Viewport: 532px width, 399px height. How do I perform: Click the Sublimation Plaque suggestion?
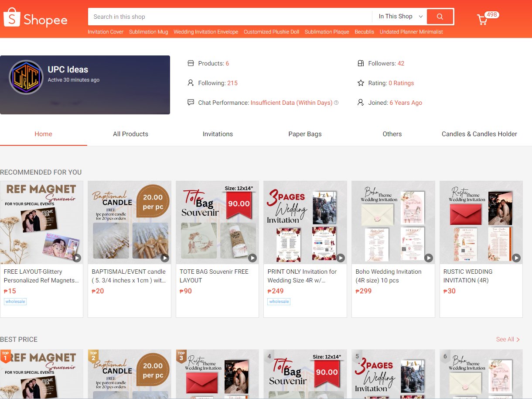coord(327,32)
